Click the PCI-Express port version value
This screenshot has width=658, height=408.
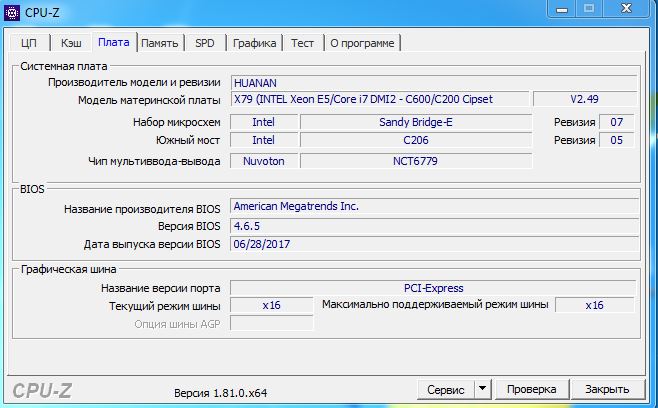(x=433, y=288)
